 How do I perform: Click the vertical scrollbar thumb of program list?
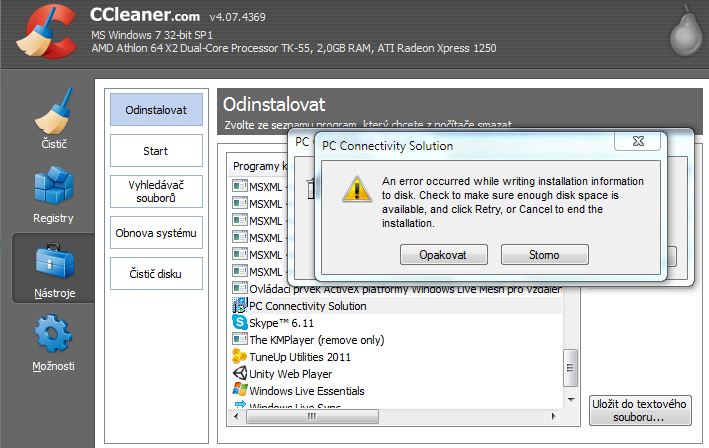pyautogui.click(x=570, y=368)
